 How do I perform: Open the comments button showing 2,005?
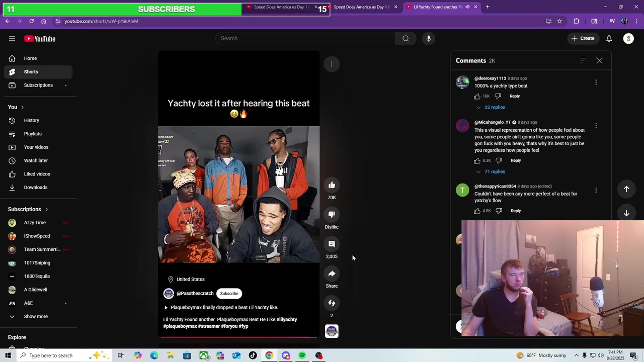point(332,244)
